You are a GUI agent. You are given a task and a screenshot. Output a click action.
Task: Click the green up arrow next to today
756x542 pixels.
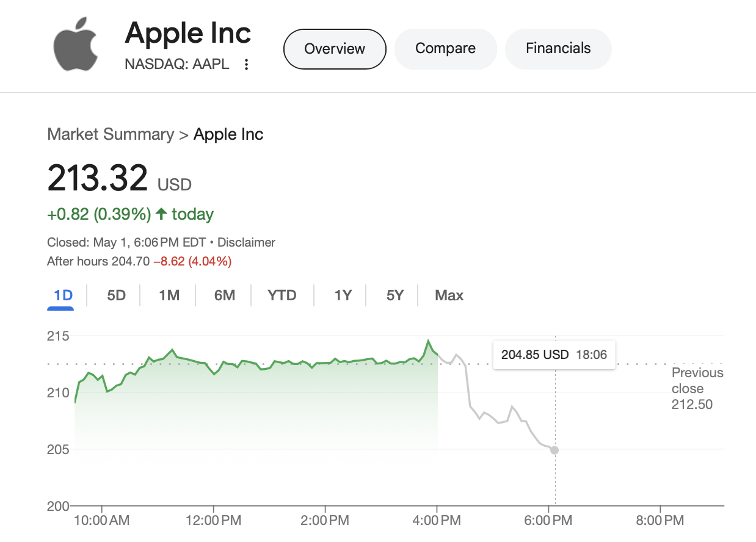[161, 214]
